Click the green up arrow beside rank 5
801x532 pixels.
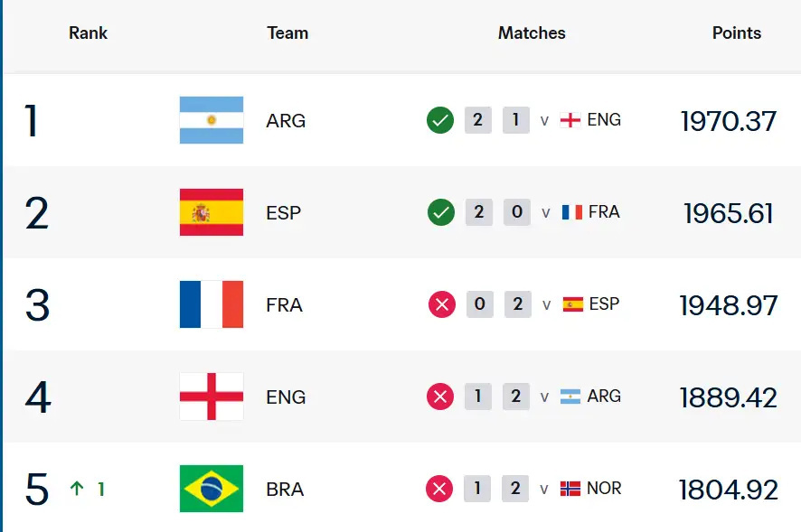pyautogui.click(x=77, y=489)
